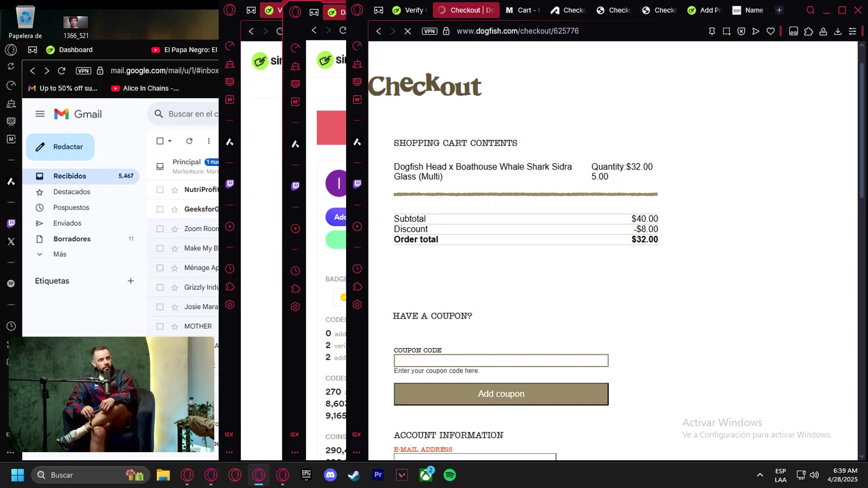Tick the Grizzly Indu email checkbox
The image size is (868, 488).
click(x=160, y=287)
